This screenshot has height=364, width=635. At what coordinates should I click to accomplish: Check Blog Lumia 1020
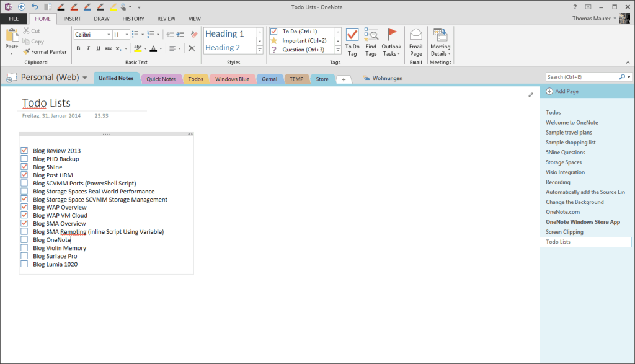[24, 264]
